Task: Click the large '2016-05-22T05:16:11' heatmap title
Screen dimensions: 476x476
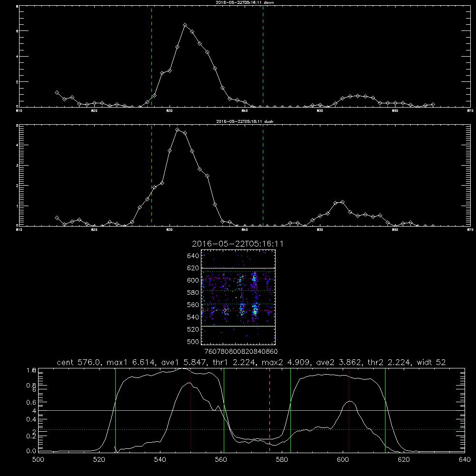Action: [x=238, y=244]
